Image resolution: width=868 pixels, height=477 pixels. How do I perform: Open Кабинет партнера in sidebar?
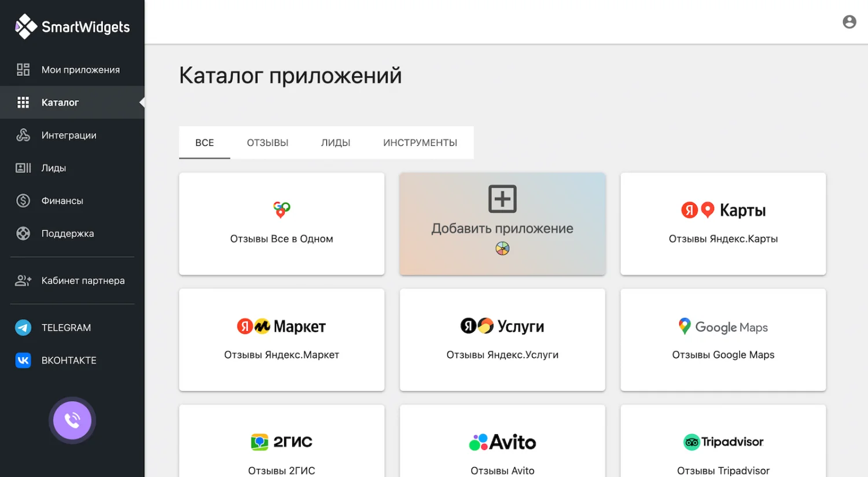coord(83,281)
